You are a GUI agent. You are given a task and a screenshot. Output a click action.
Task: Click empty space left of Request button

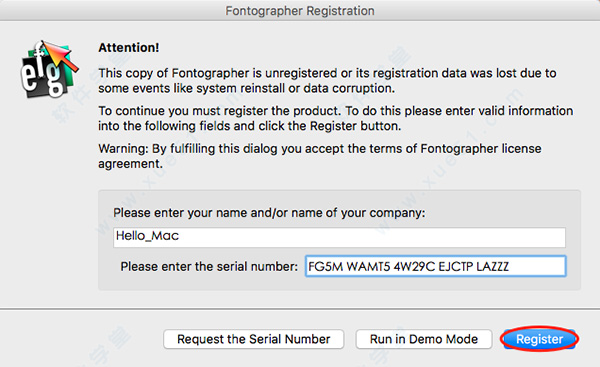[x=80, y=339]
